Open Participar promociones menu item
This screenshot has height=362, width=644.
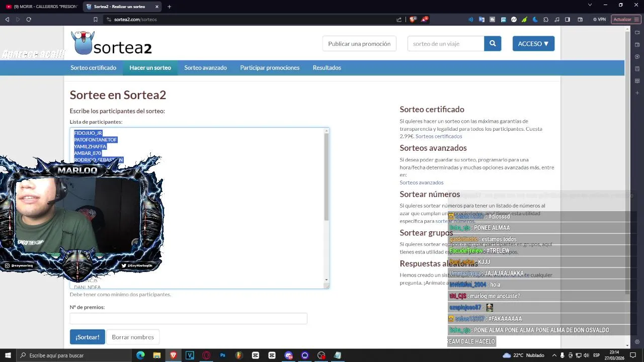click(x=270, y=68)
